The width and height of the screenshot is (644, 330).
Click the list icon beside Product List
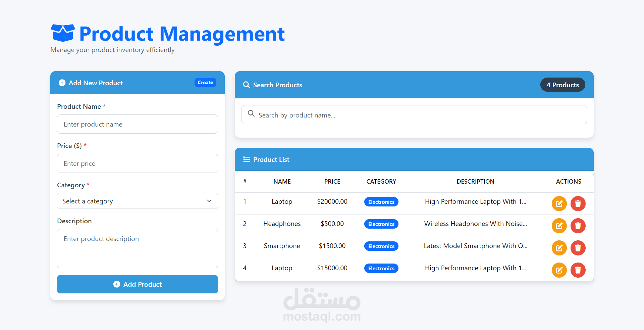click(x=247, y=159)
